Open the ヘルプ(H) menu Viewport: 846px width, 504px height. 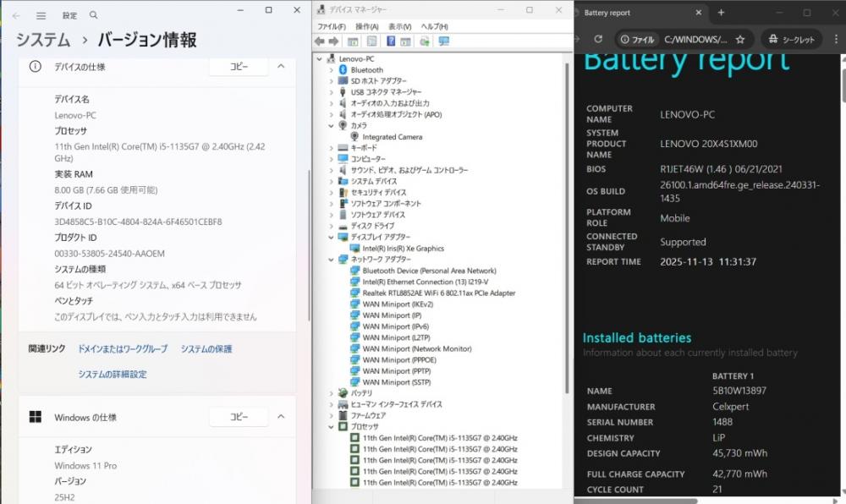tap(434, 26)
